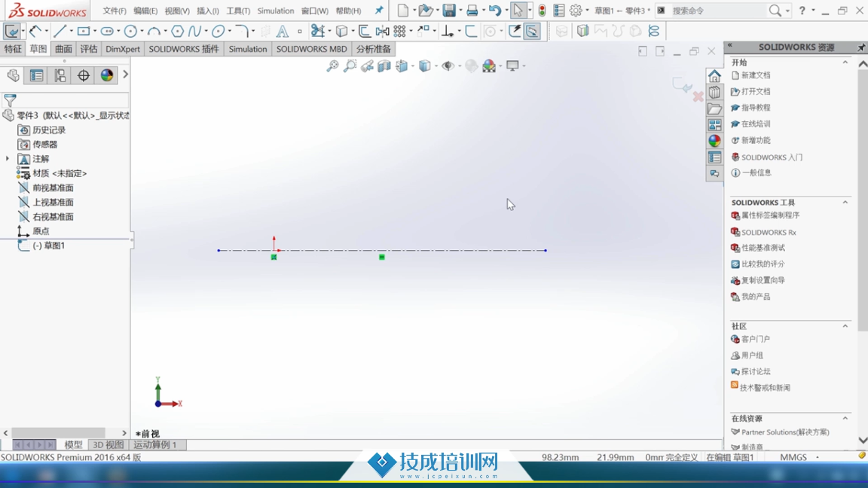Open the DimXpertManager tab icon
The height and width of the screenshot is (488, 868).
(x=83, y=75)
